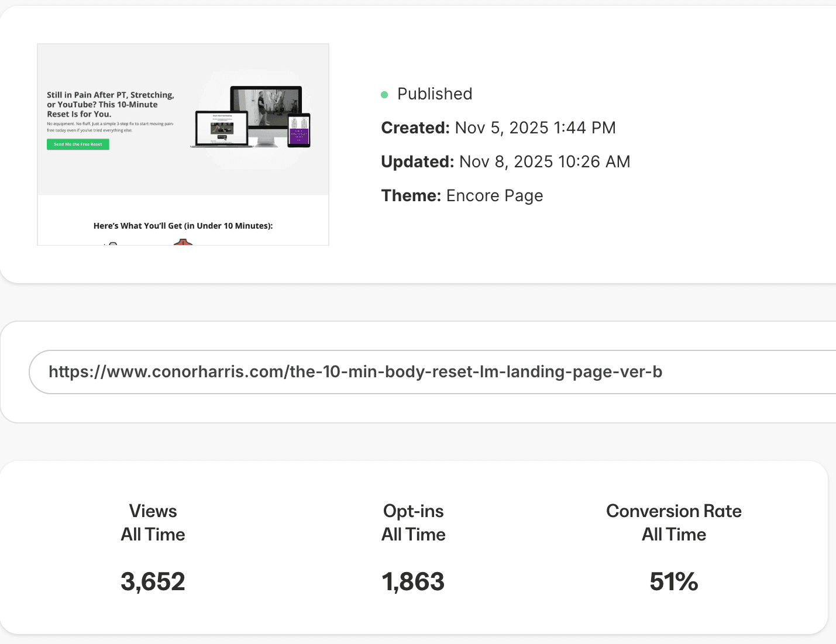
Task: Click the Views All Time value 3,652
Action: (x=153, y=582)
